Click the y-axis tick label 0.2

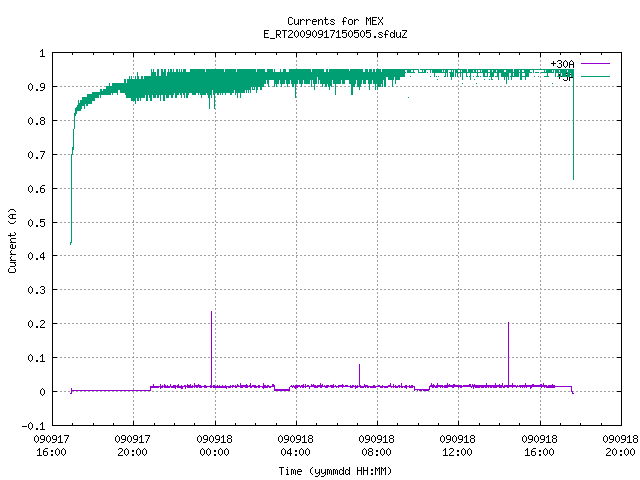click(x=36, y=324)
